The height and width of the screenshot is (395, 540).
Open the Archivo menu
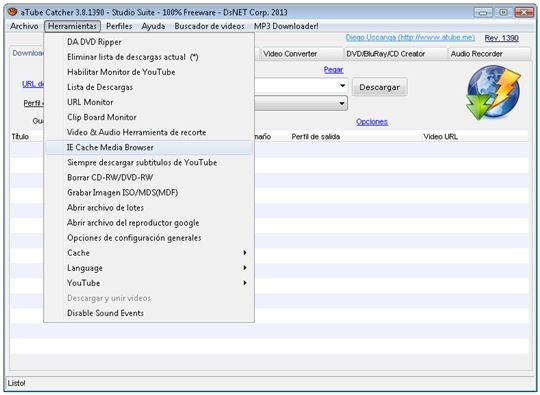[x=24, y=26]
